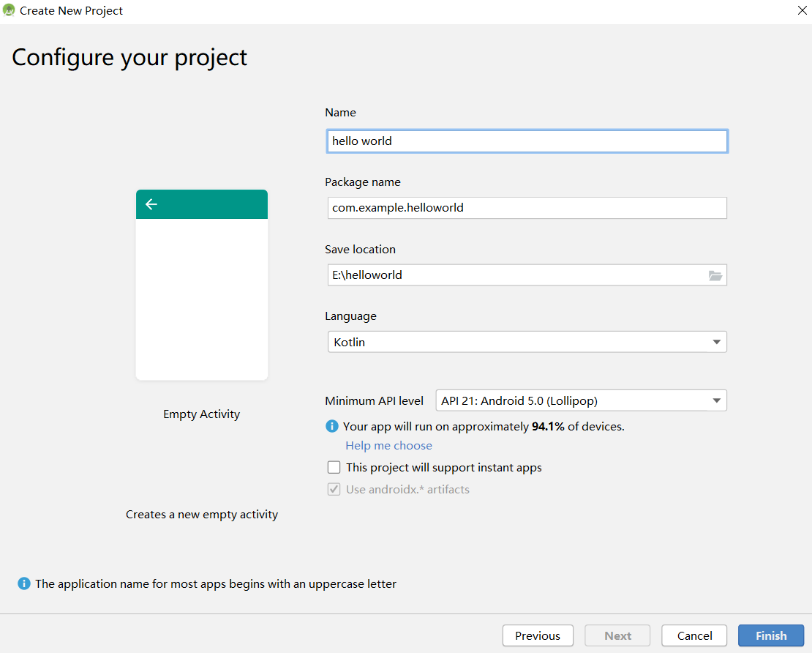Toggle the Use androidx artifacts checkbox
812x653 pixels.
[334, 489]
